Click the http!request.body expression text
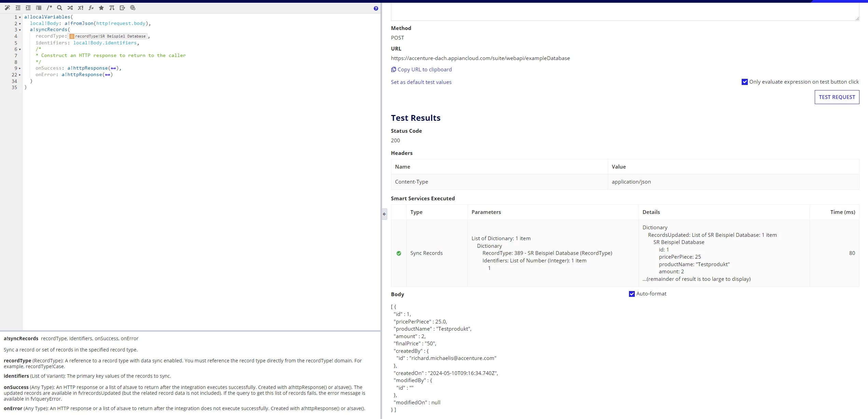 click(x=121, y=24)
